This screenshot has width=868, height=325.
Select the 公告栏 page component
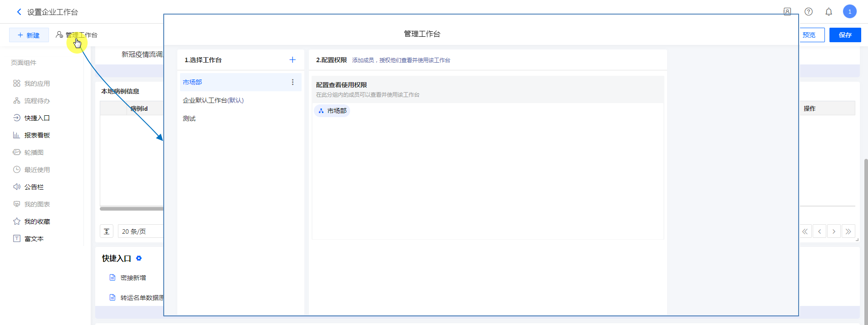(x=34, y=187)
